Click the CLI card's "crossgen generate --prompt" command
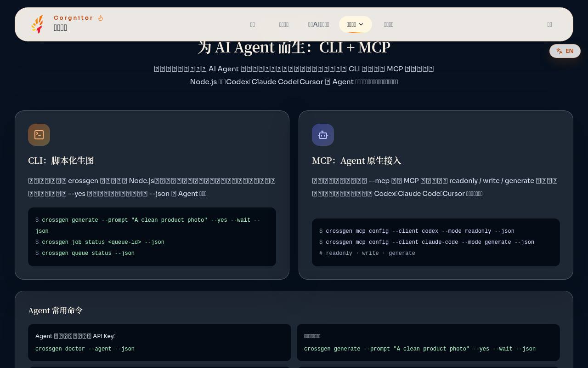Screen dimensions: 588x368 pyautogui.click(x=148, y=225)
